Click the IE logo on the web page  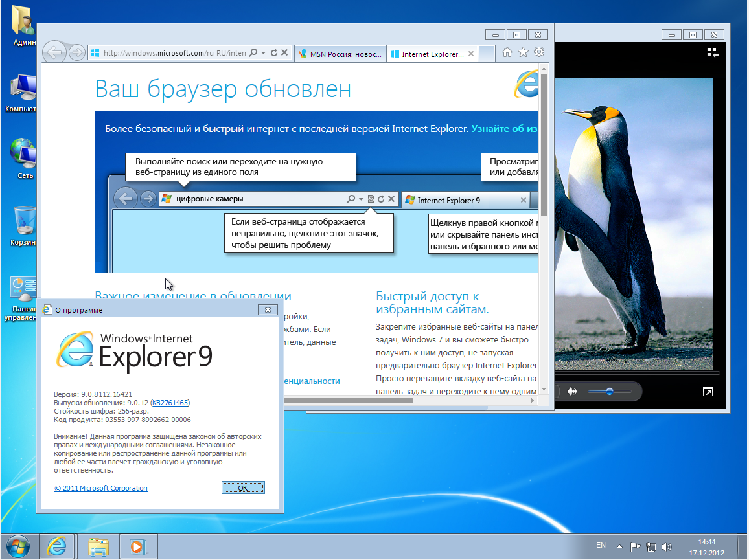tap(526, 84)
